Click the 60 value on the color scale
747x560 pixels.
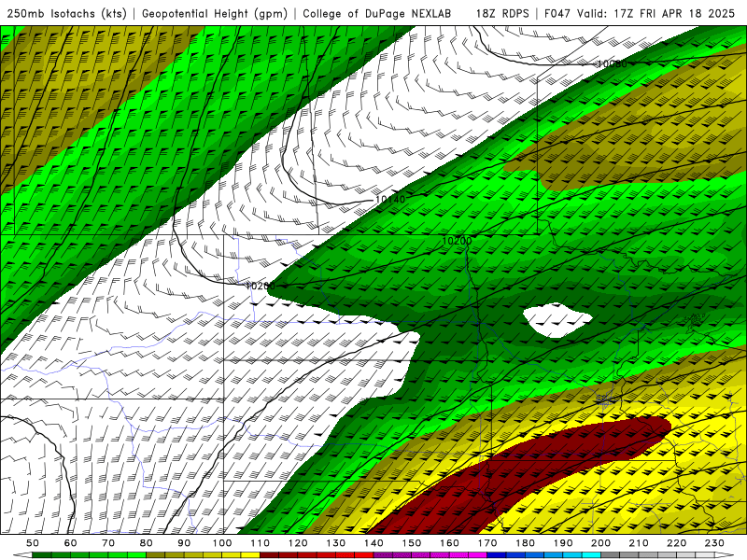tap(71, 543)
